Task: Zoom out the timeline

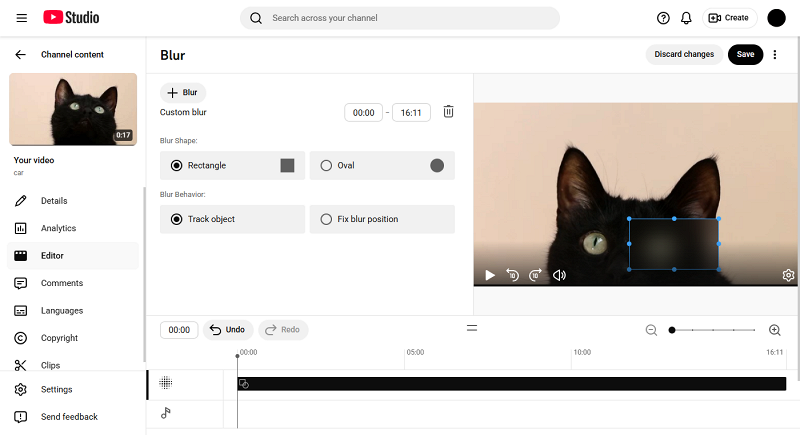Action: 651,330
